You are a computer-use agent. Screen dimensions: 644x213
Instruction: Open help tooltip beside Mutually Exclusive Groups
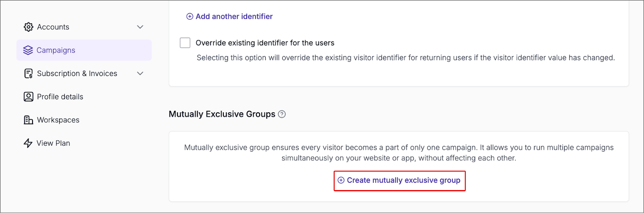[282, 114]
